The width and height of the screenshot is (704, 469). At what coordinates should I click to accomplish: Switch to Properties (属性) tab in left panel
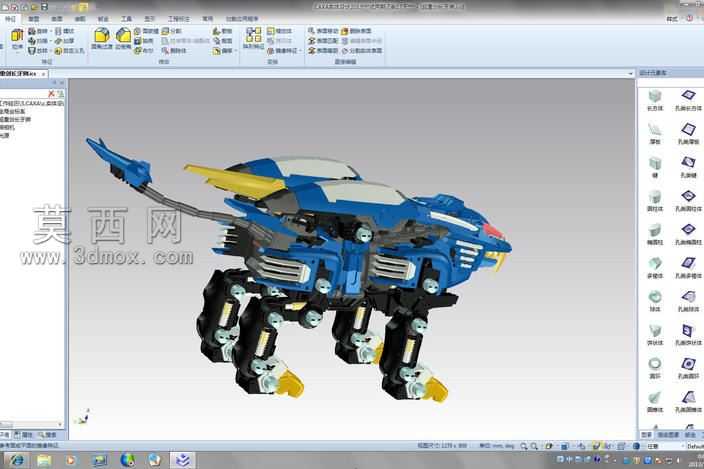[x=23, y=435]
